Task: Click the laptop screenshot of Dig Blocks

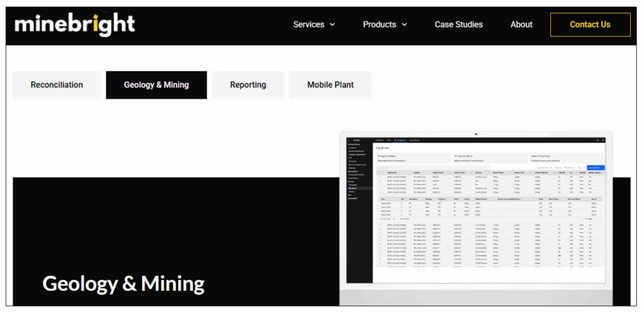Action: (x=476, y=210)
